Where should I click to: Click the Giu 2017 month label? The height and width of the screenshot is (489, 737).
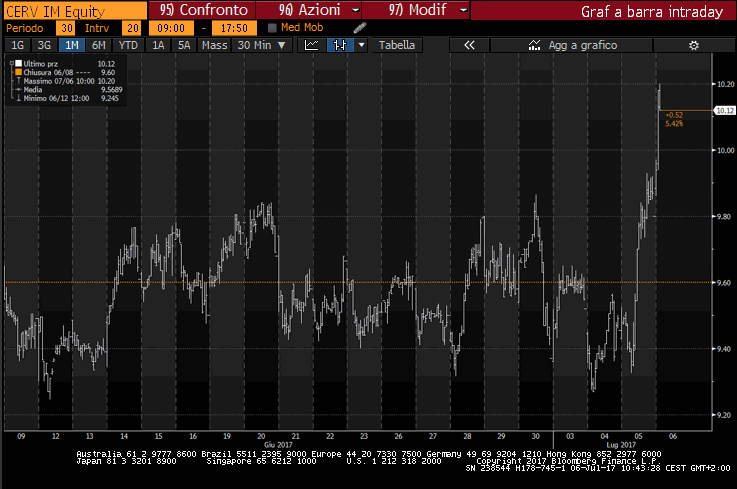pos(278,445)
